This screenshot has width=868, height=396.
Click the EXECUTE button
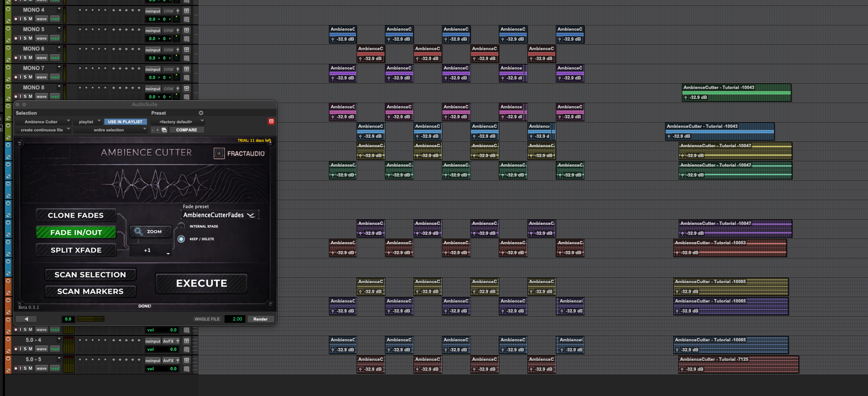[x=202, y=284]
